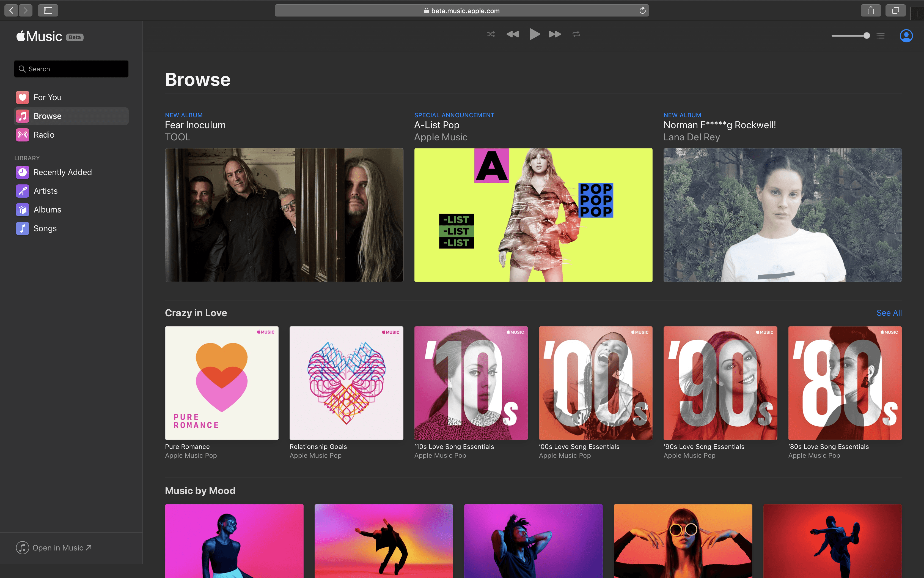Click the '80s Love Song Essentials title
The height and width of the screenshot is (578, 924).
[829, 446]
